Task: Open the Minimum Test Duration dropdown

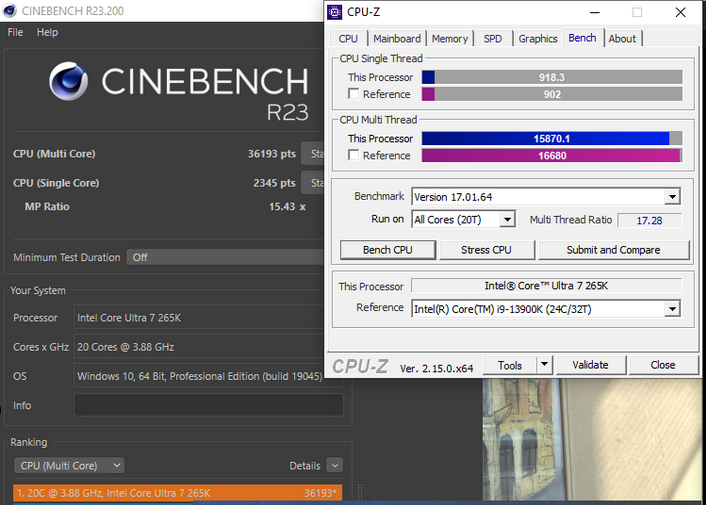Action: (225, 257)
